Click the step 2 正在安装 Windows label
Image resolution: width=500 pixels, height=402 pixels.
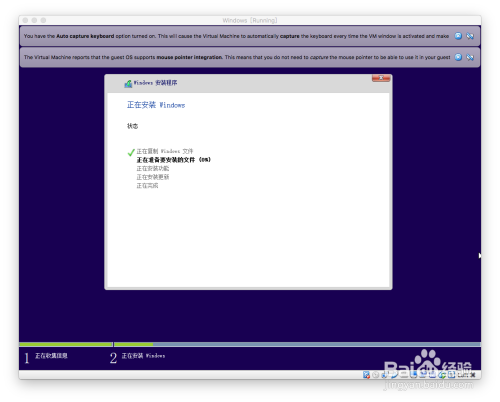coord(143,356)
